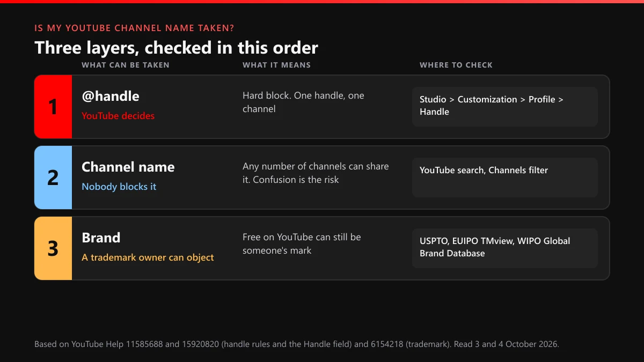The height and width of the screenshot is (362, 644).
Task: Click the 'WHERE TO CHECK' column header
Action: pos(456,65)
